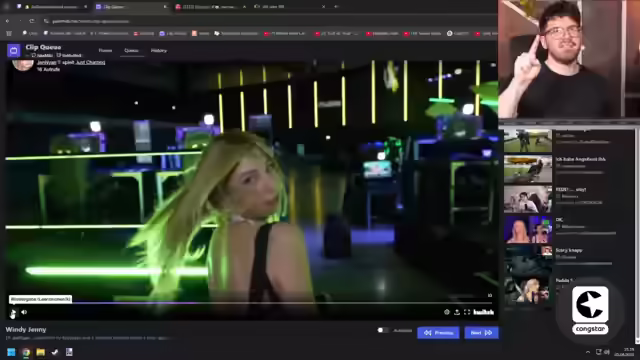
Task: Go back to the Previous clip
Action: [x=438, y=333]
